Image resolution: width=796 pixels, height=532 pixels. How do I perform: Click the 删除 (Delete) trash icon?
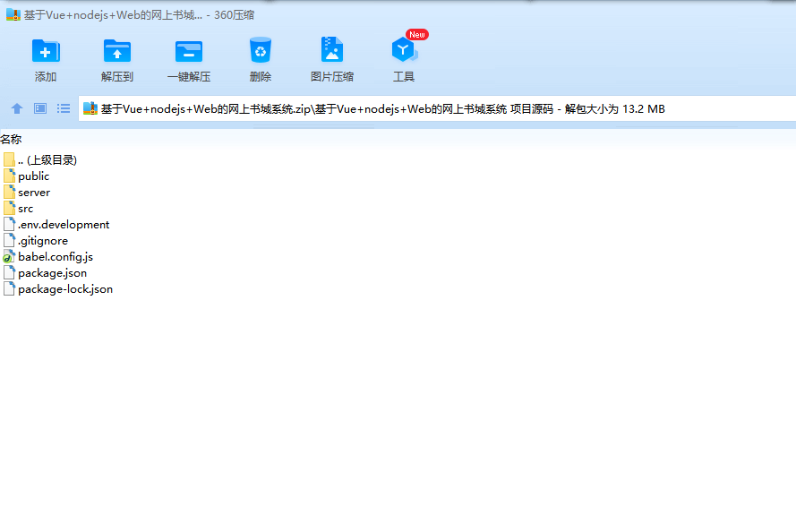(x=261, y=50)
